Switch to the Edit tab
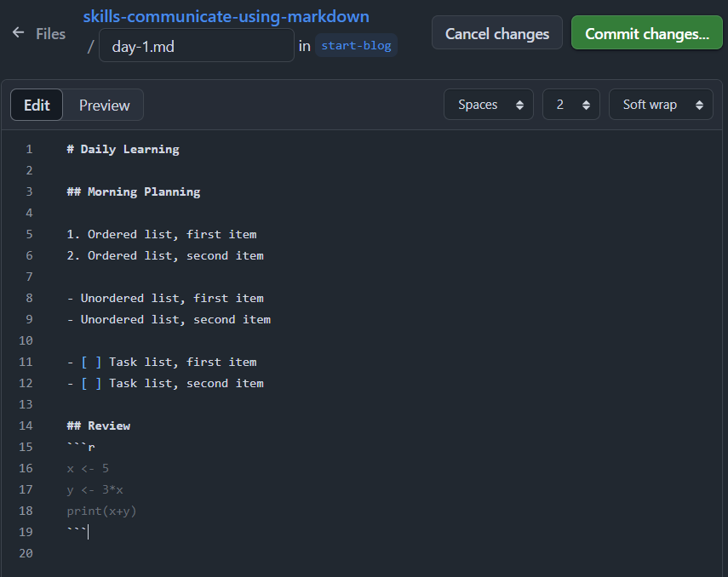This screenshot has height=577, width=728. (x=37, y=105)
